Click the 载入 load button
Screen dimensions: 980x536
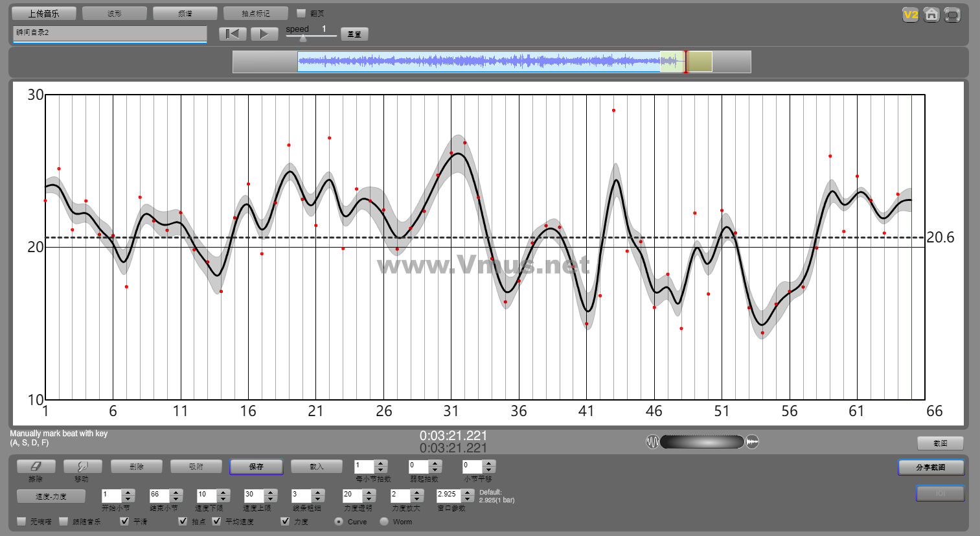click(x=316, y=466)
